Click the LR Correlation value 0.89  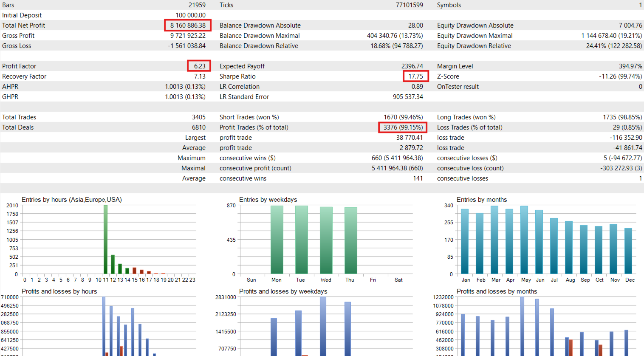tap(417, 87)
